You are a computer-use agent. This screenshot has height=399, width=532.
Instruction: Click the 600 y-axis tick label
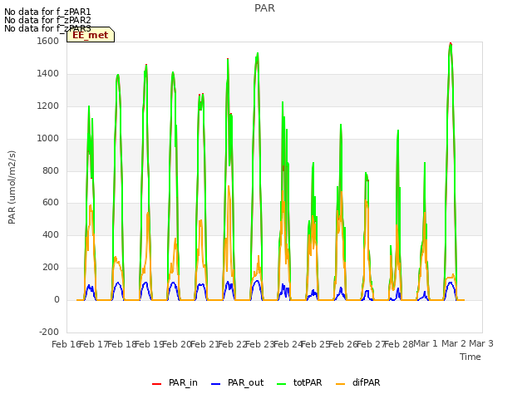pyautogui.click(x=51, y=203)
